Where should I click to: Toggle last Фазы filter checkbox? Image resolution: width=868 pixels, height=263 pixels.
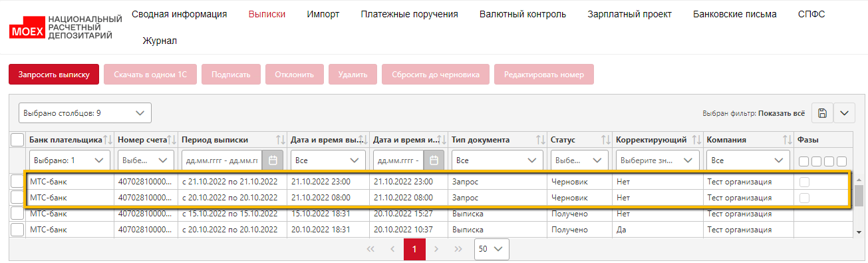(842, 161)
